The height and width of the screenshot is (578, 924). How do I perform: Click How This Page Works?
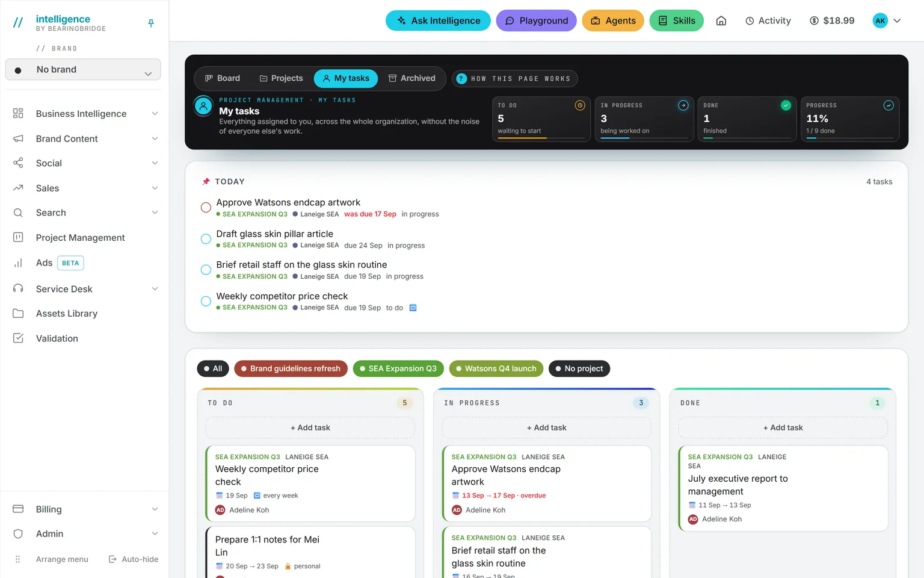[514, 79]
